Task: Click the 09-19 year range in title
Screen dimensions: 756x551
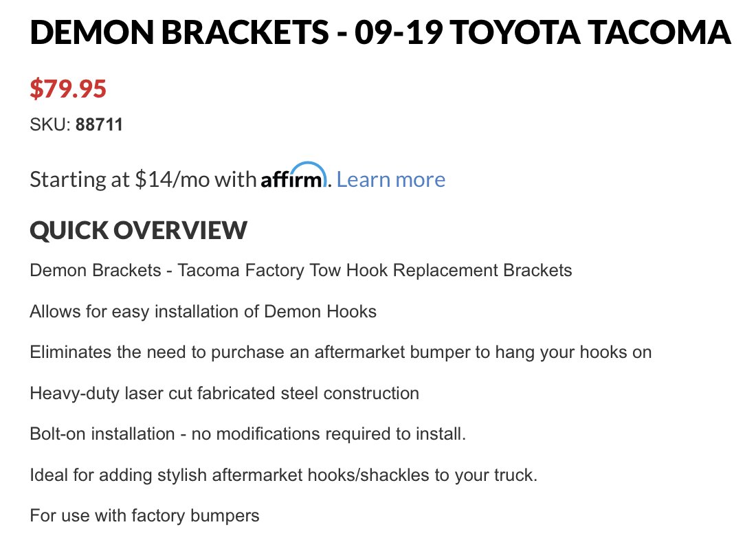Action: coord(398,32)
